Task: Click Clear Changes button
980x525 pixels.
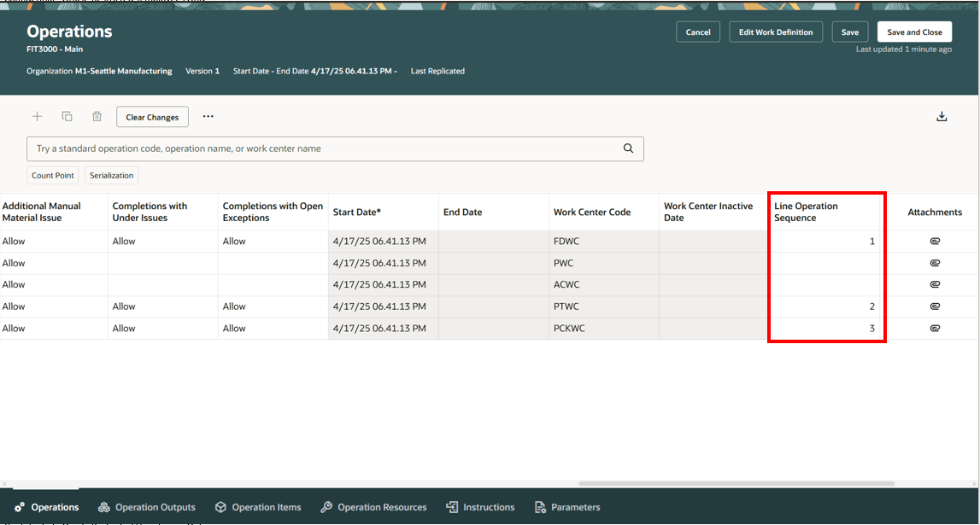Action: pyautogui.click(x=152, y=117)
